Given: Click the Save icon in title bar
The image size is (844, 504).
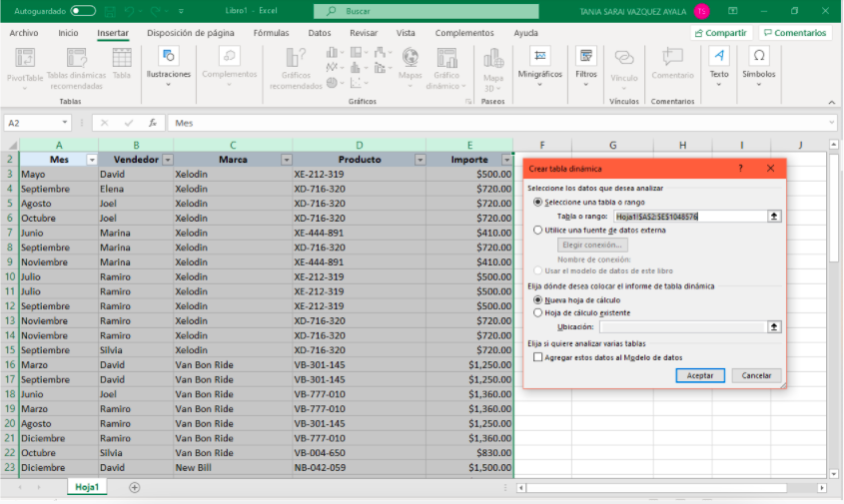Looking at the screenshot, I should coord(110,11).
